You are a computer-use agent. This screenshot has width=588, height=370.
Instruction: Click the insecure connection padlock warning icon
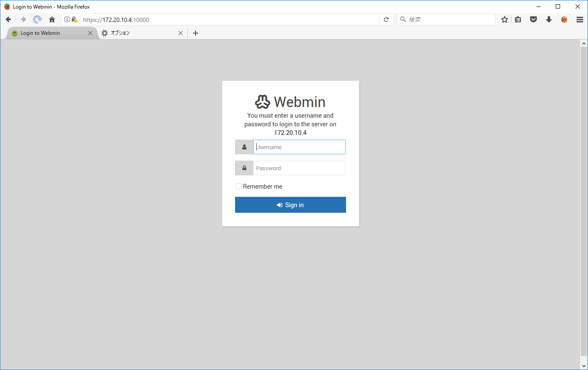pos(75,19)
